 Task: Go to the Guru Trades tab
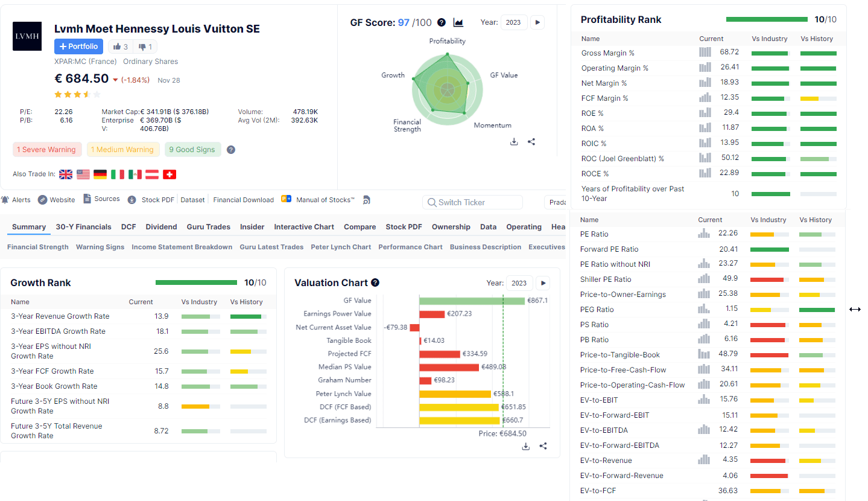[209, 227]
